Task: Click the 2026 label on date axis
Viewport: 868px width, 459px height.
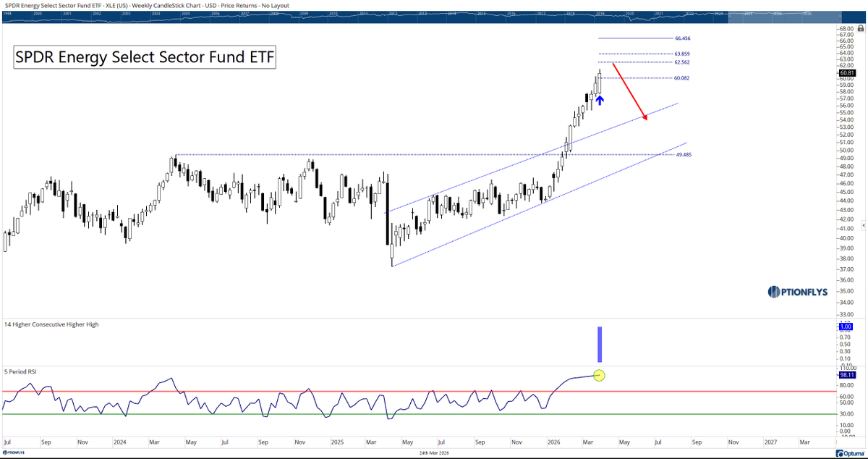Action: (x=555, y=441)
